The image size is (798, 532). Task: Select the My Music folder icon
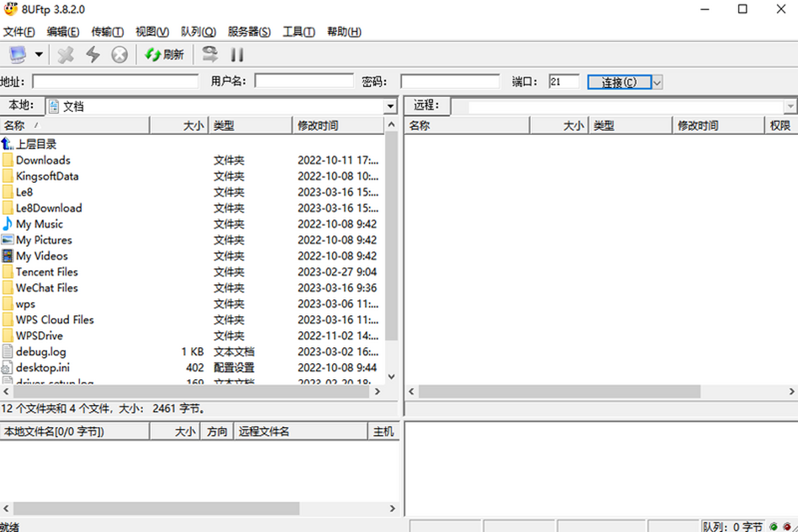[7, 224]
